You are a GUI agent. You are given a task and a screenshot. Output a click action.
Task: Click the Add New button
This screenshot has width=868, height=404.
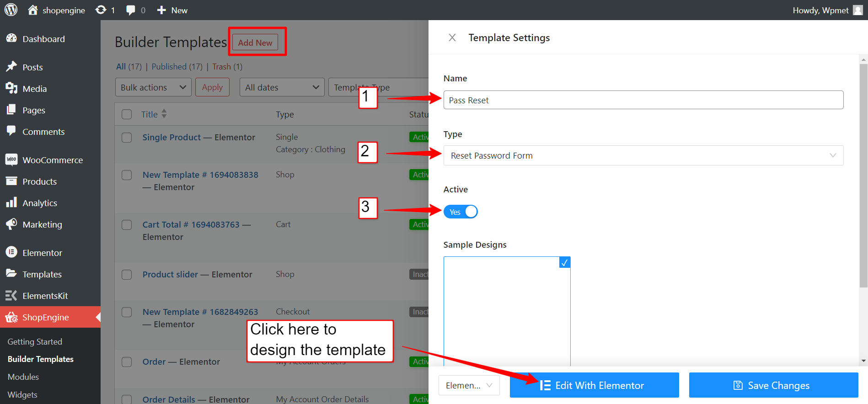click(x=255, y=43)
